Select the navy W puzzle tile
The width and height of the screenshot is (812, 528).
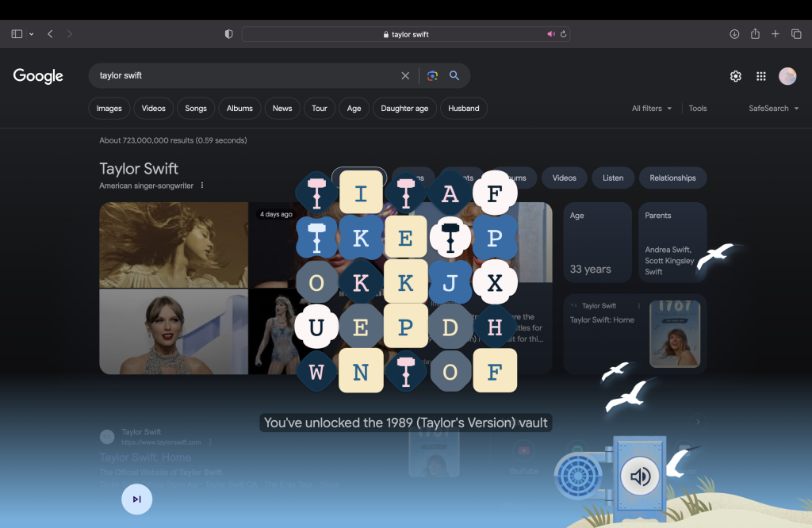(x=316, y=372)
